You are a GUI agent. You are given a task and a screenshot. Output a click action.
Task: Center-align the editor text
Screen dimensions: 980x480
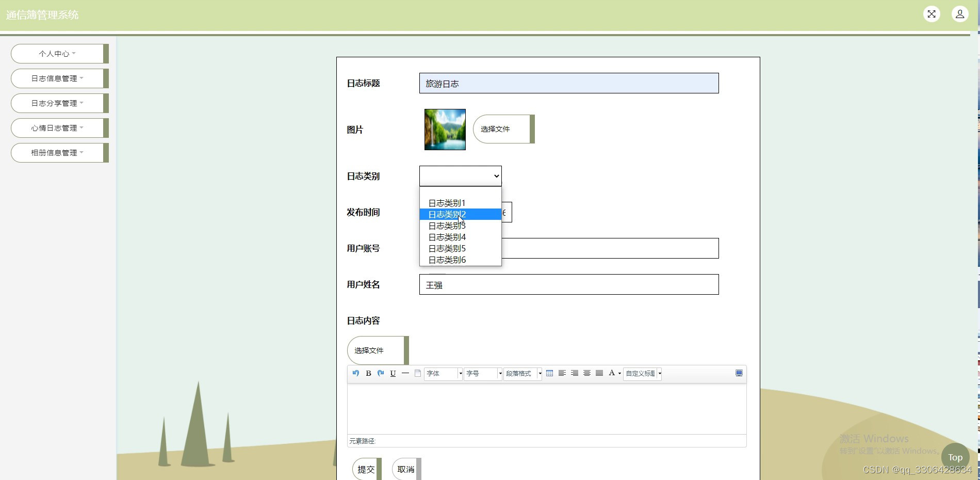[587, 373]
